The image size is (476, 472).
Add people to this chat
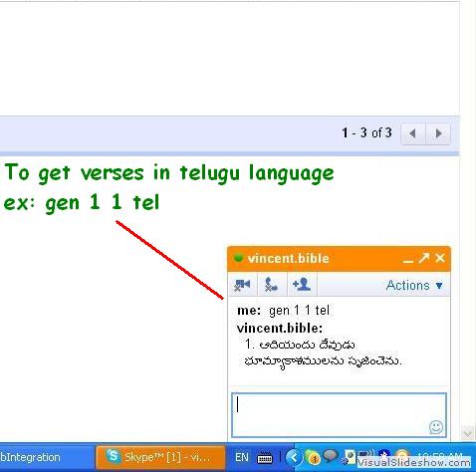302,285
